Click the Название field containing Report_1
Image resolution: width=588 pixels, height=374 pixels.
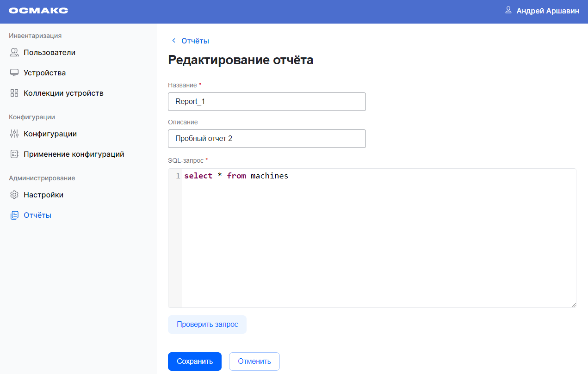coord(266,102)
